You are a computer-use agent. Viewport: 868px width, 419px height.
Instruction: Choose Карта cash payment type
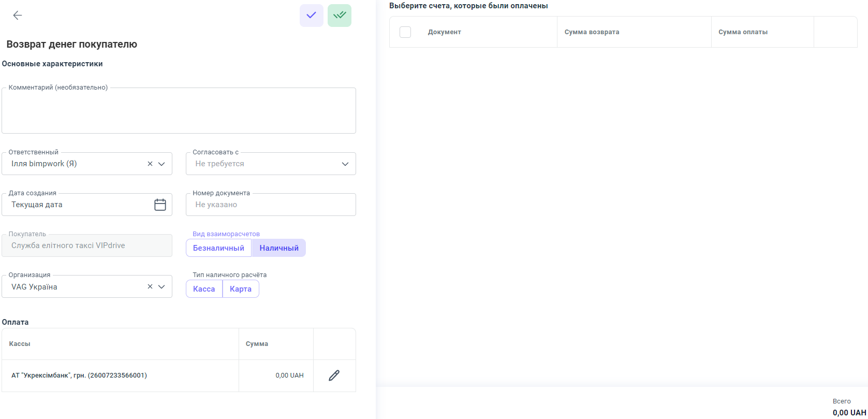pyautogui.click(x=241, y=289)
